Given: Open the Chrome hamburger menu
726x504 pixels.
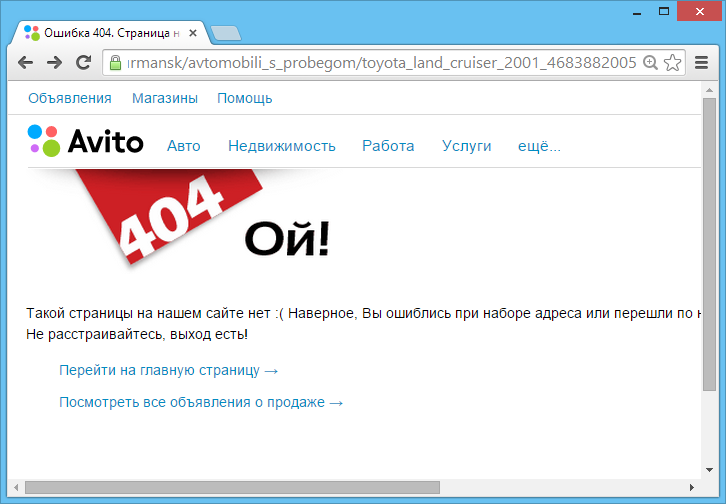Looking at the screenshot, I should [x=702, y=63].
